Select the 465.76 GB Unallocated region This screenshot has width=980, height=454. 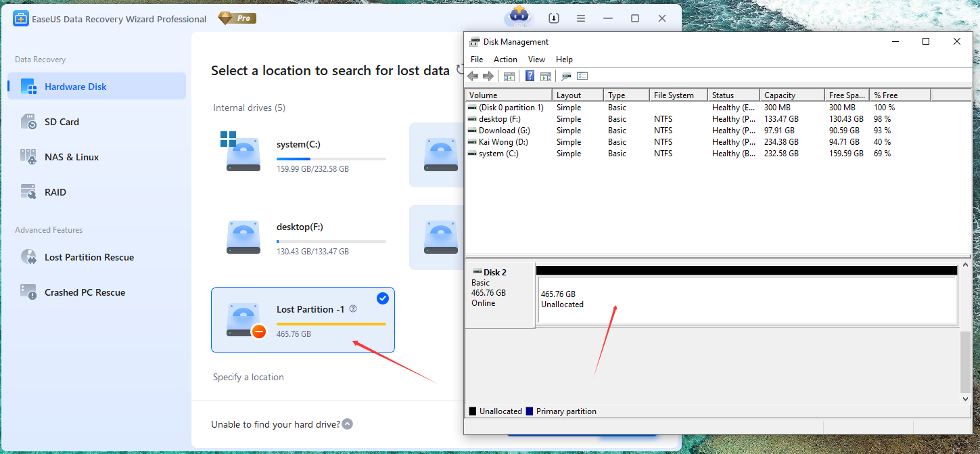pos(746,300)
